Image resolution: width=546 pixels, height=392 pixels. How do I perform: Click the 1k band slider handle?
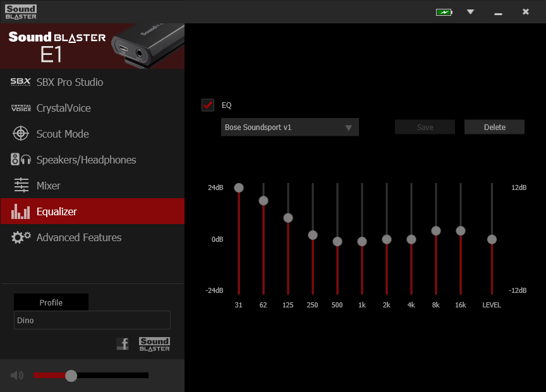362,241
